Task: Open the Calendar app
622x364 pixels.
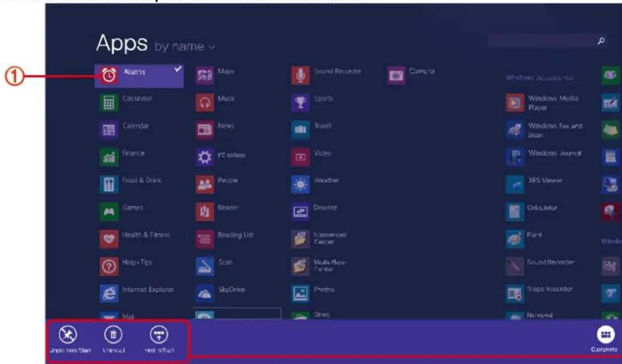Action: 124,130
